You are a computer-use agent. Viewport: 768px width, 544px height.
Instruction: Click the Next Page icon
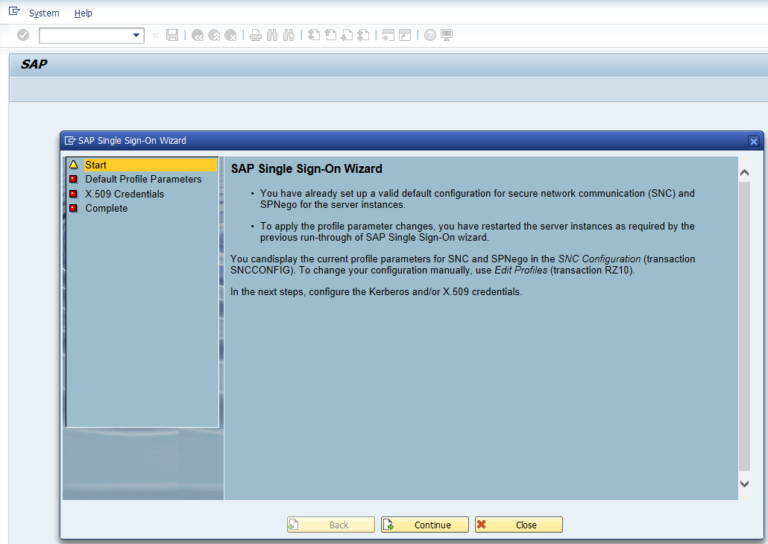coord(347,35)
